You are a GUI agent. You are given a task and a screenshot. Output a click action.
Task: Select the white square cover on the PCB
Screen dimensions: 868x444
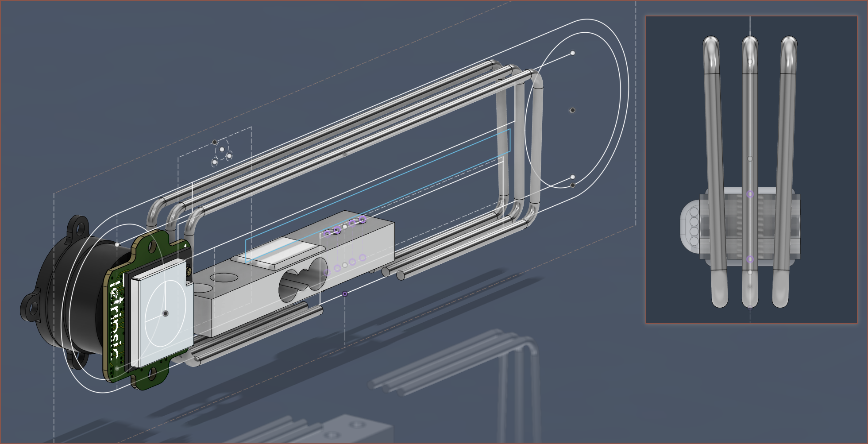point(162,313)
